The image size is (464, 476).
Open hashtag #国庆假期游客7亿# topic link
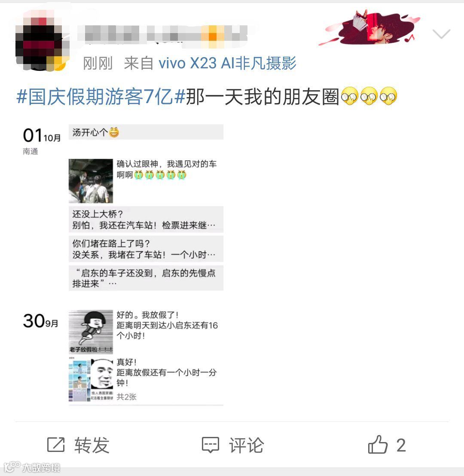[x=101, y=97]
